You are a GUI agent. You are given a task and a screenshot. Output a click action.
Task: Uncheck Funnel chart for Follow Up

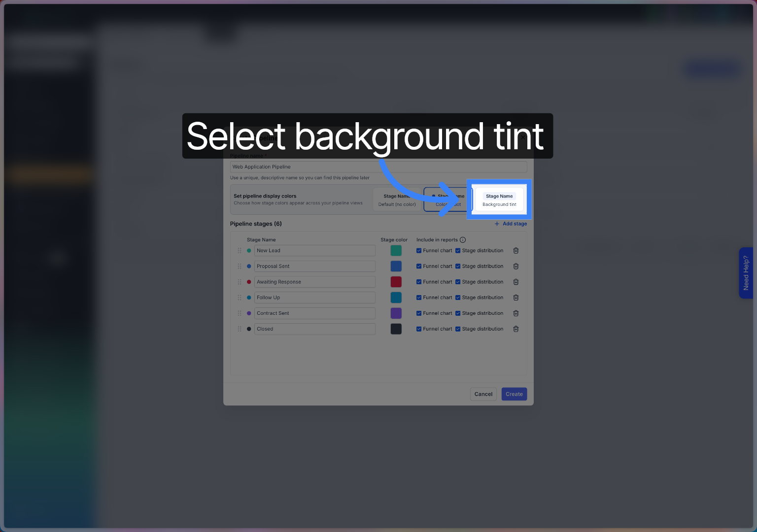[x=419, y=298]
